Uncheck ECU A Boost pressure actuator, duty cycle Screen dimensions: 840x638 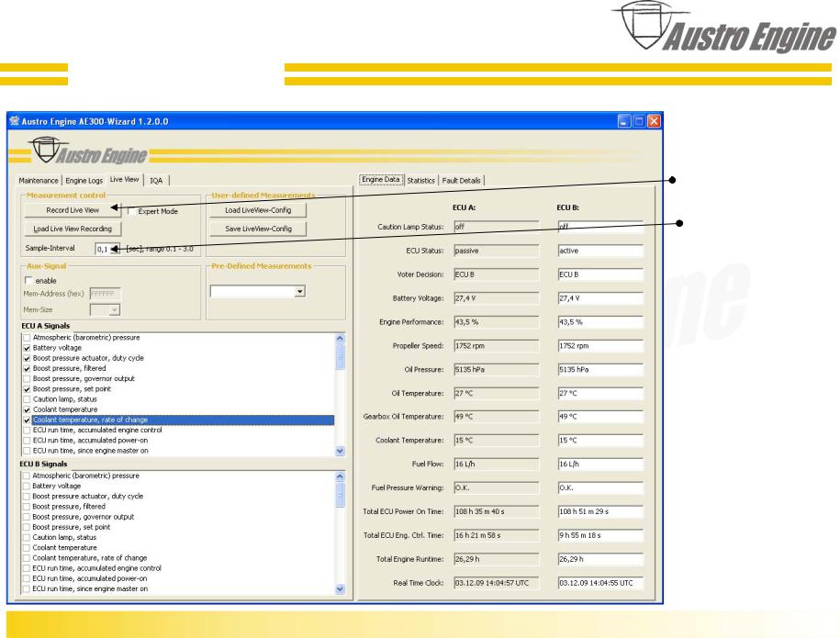pos(27,358)
